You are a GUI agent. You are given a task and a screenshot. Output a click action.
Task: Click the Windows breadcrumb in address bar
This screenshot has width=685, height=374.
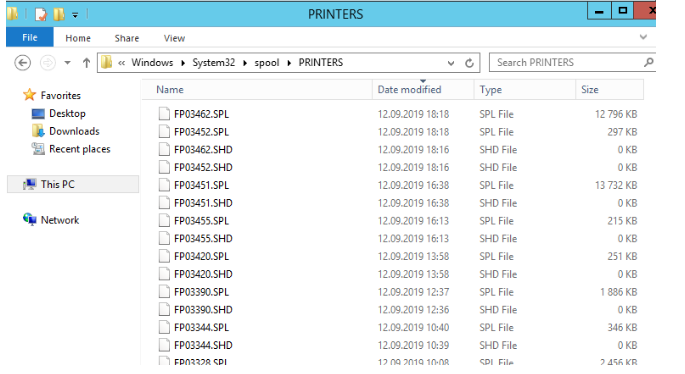pyautogui.click(x=152, y=62)
